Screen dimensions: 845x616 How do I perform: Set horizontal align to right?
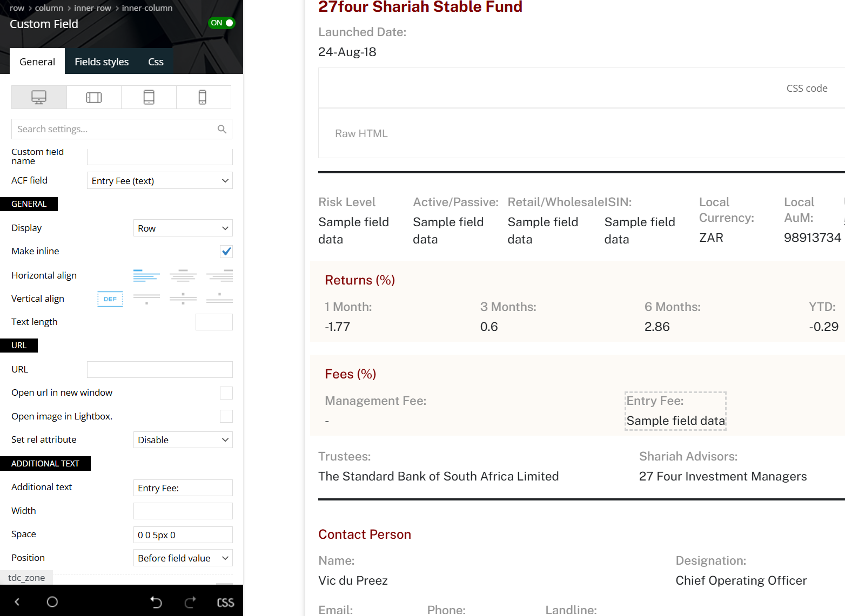point(219,275)
